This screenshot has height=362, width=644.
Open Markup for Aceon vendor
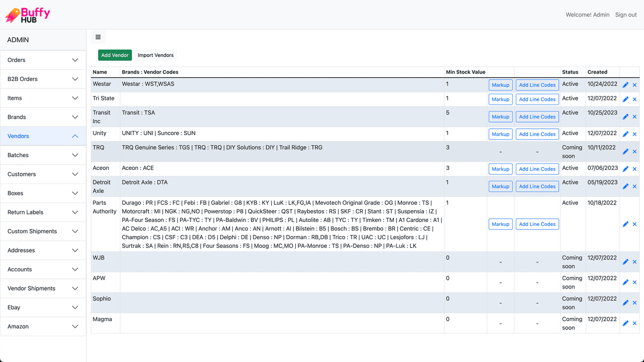(x=501, y=169)
